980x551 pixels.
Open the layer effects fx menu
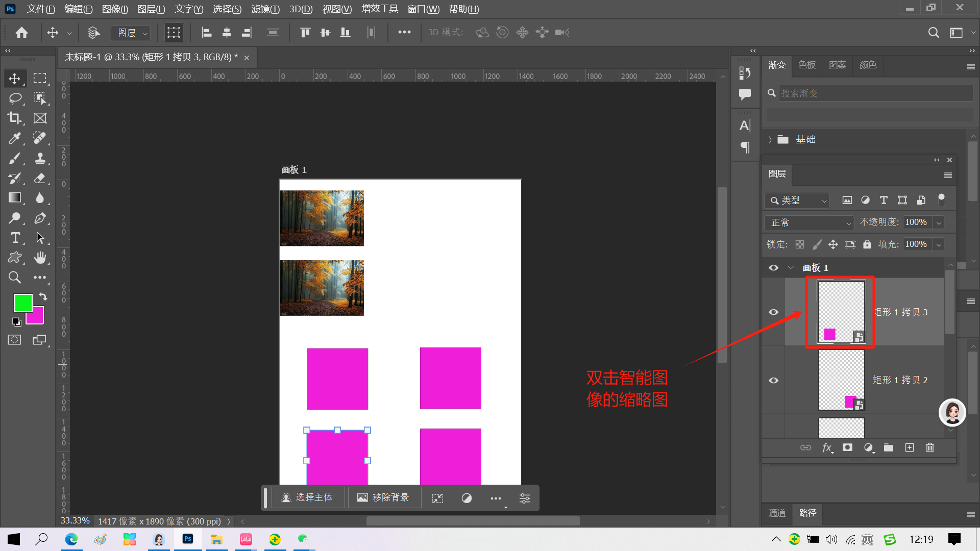(x=827, y=447)
